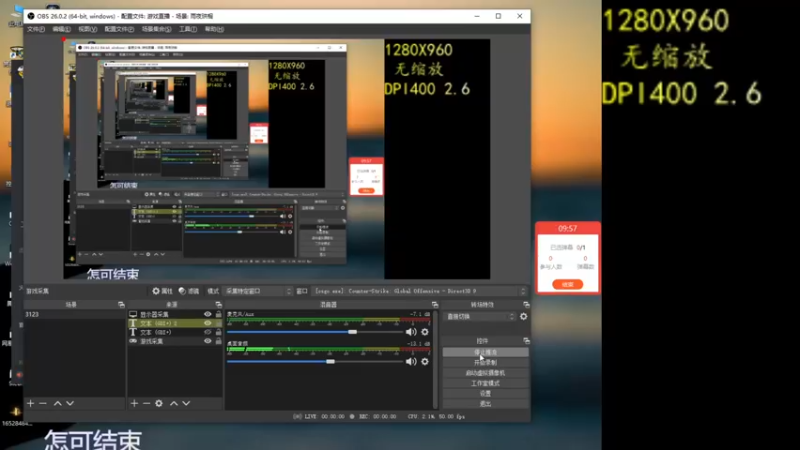800x450 pixels.
Task: Select the 3123 scene
Action: (74, 314)
